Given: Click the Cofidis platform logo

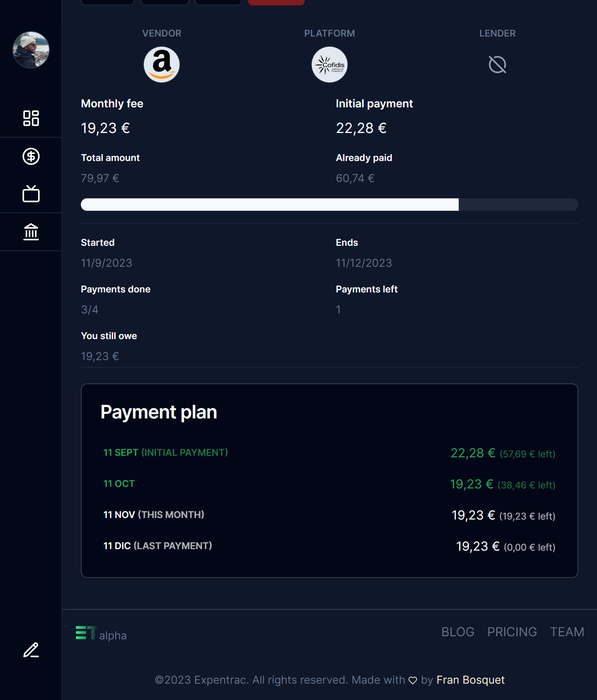Looking at the screenshot, I should point(330,65).
